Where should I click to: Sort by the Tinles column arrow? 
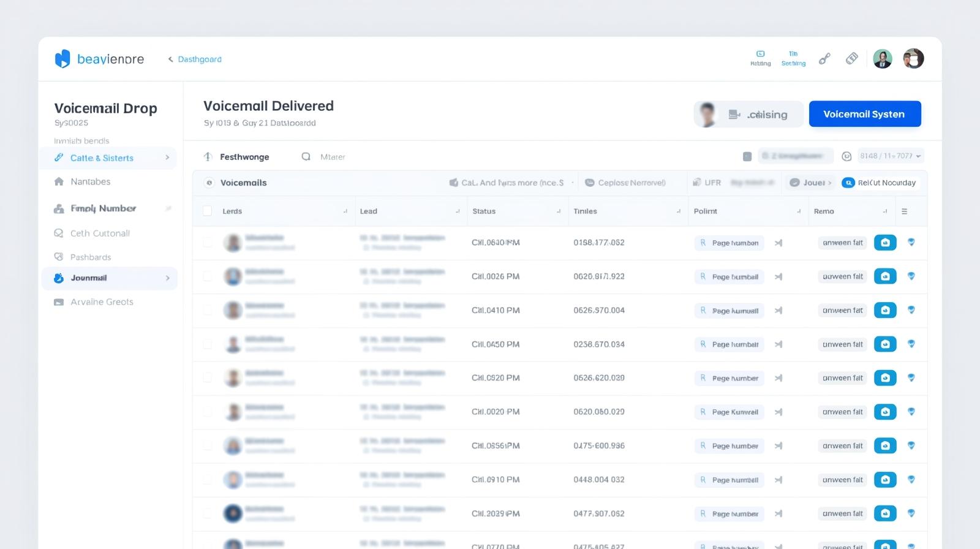(678, 211)
